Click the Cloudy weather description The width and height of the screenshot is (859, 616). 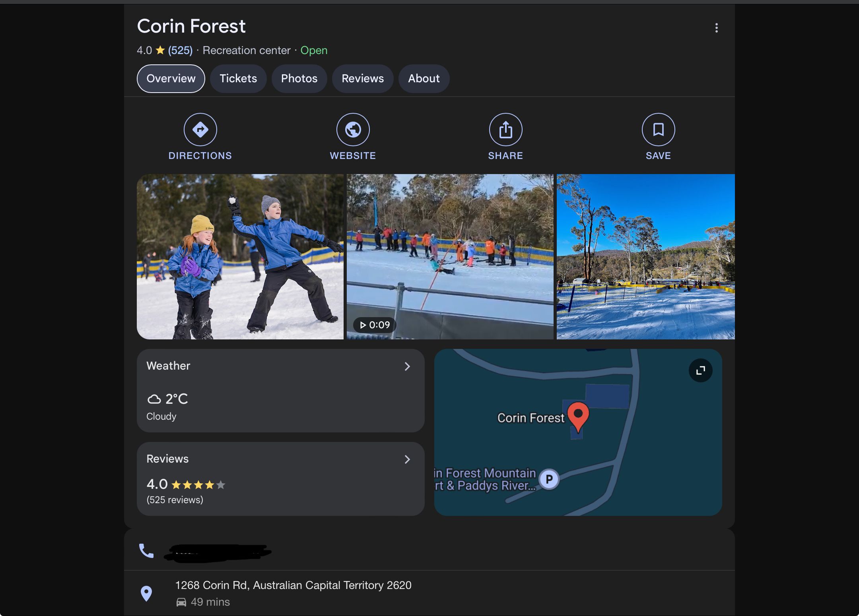click(161, 416)
